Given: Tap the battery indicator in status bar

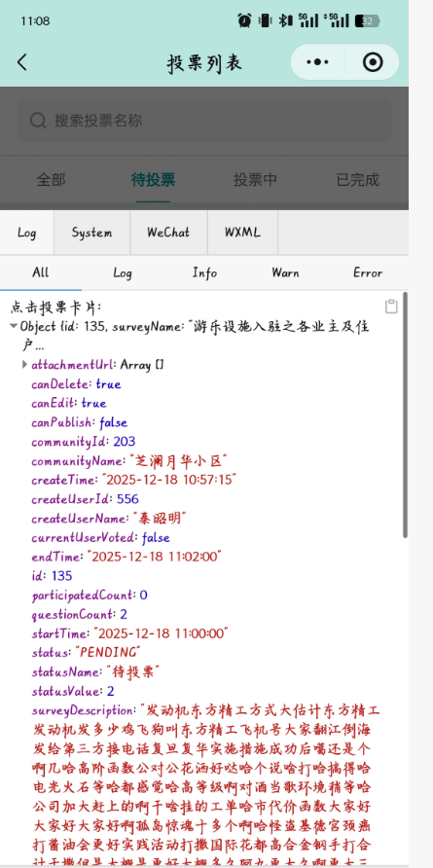Looking at the screenshot, I should [368, 21].
